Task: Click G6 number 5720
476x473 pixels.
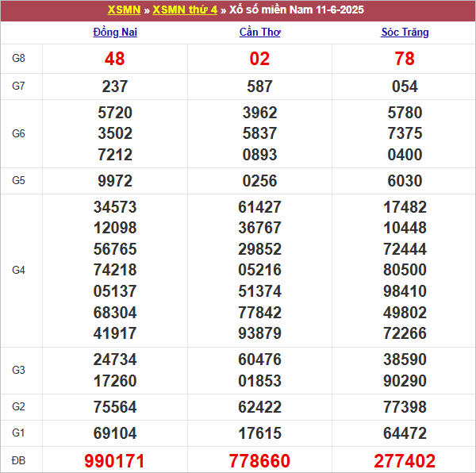Action: pos(115,113)
